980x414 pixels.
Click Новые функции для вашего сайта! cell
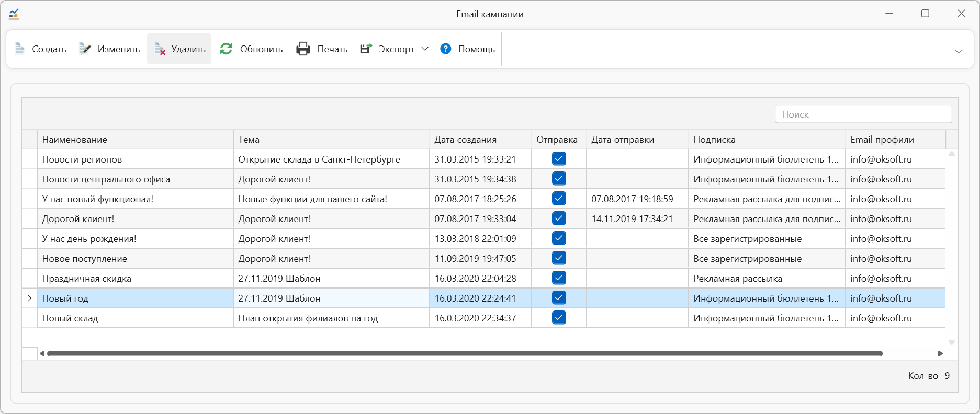coord(331,199)
